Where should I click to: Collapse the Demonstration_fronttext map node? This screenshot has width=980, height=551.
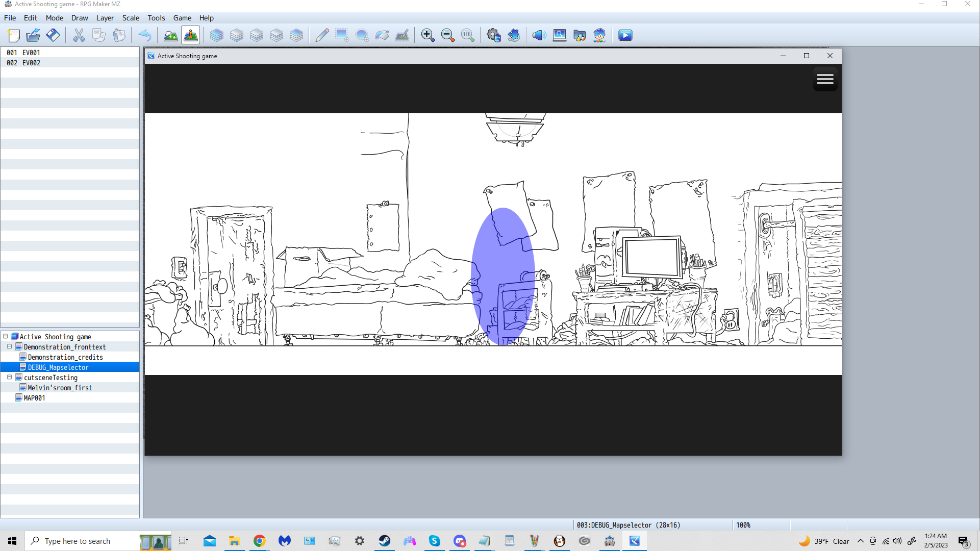pyautogui.click(x=10, y=346)
